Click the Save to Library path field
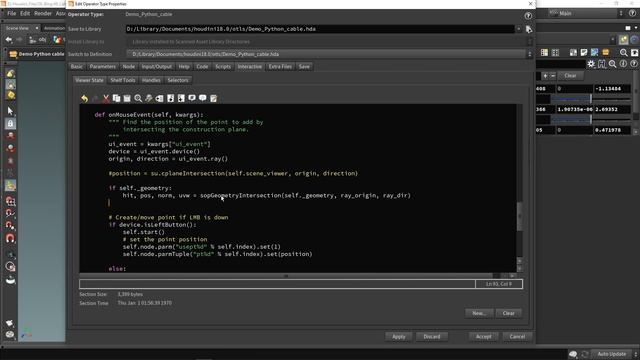This screenshot has height=360, width=640. (320, 29)
